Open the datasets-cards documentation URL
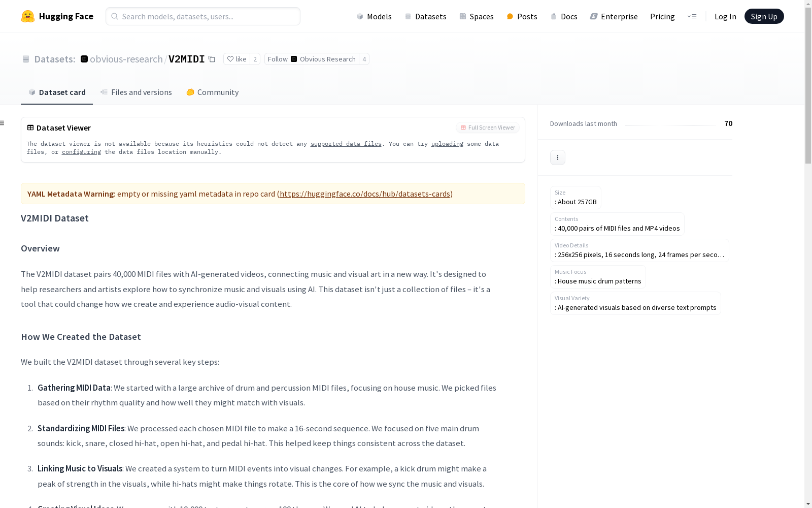 coord(365,194)
